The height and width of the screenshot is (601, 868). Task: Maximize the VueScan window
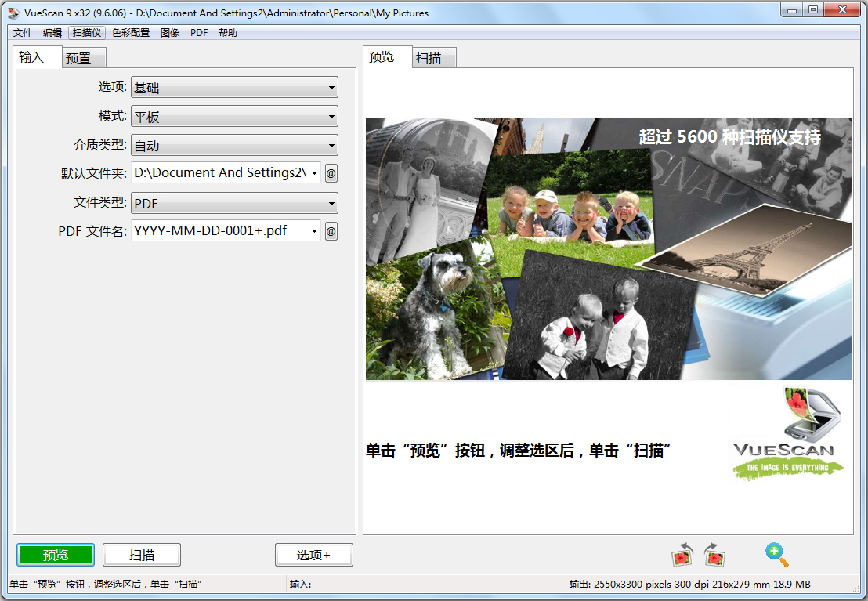point(813,10)
